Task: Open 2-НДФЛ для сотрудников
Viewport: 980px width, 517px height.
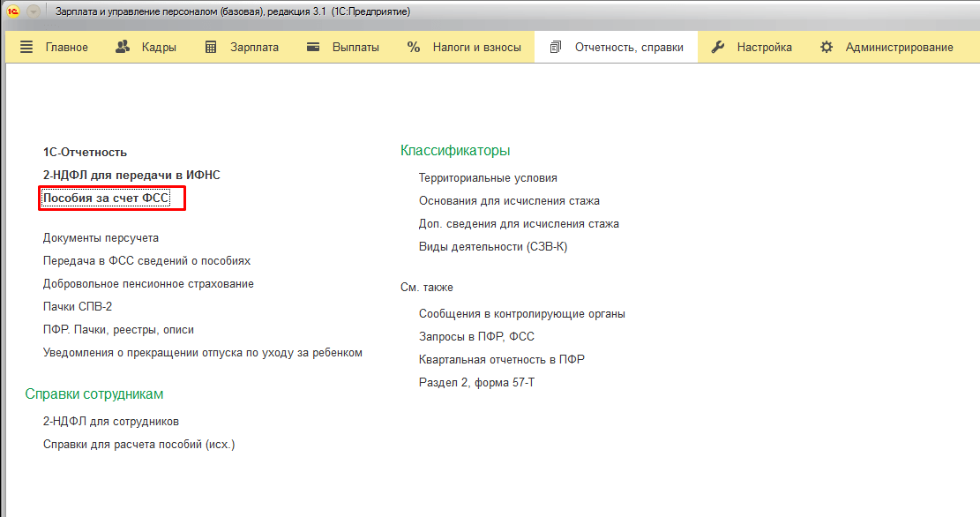Action: click(x=111, y=422)
